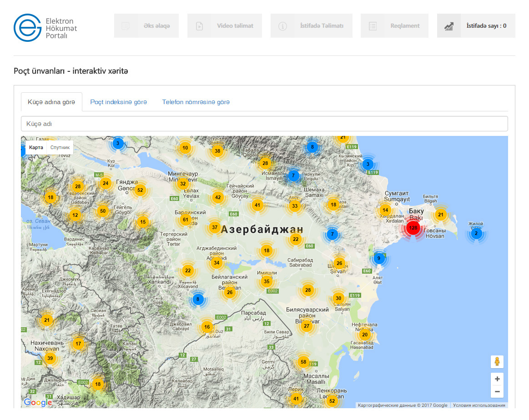Click the blue cluster marker 9 near Алят
The height and width of the screenshot is (420, 529).
(379, 259)
